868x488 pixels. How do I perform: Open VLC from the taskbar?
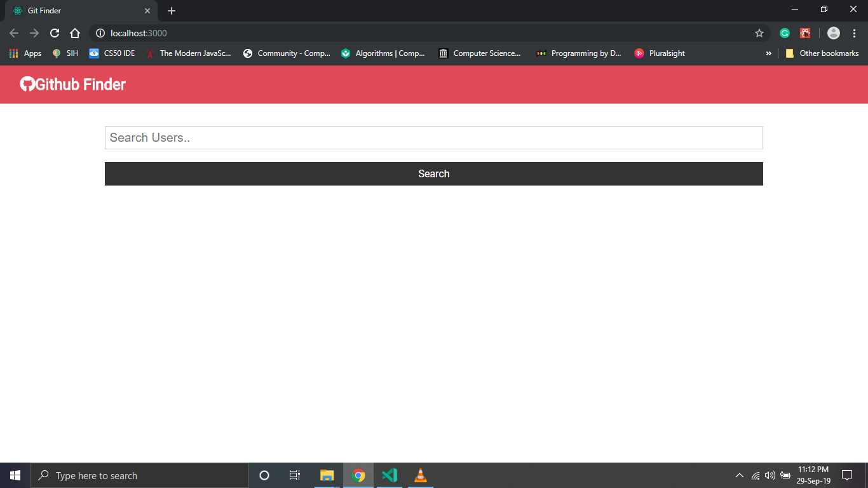tap(420, 475)
